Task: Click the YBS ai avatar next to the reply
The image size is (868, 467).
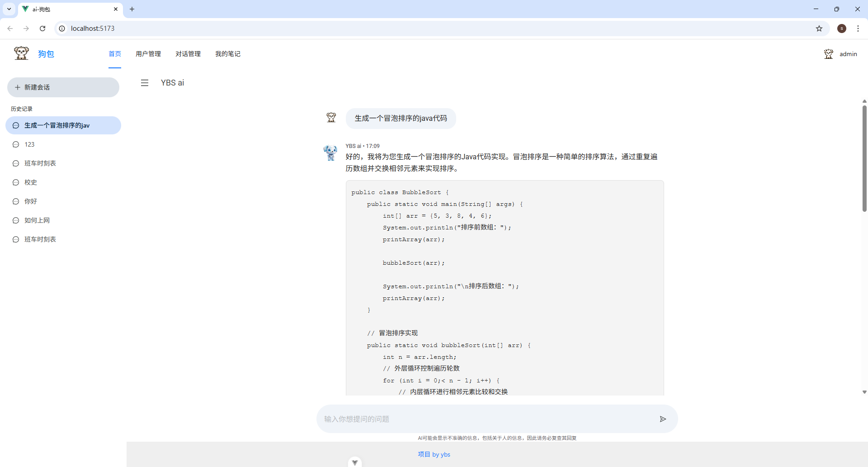Action: pos(330,152)
